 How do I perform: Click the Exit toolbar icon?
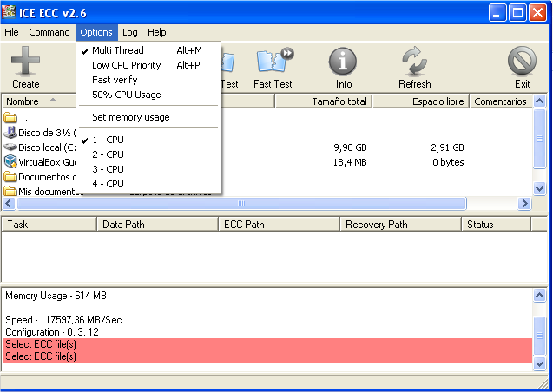click(x=523, y=62)
